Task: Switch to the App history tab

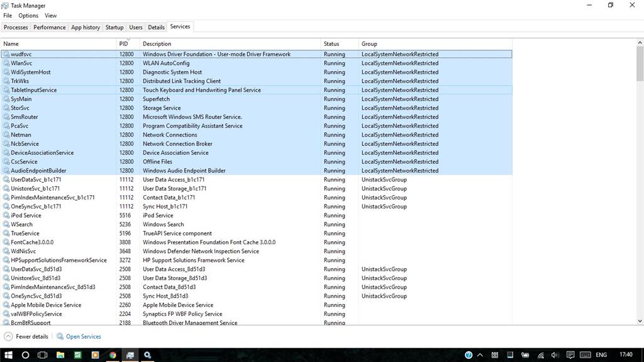Action: 86,27
